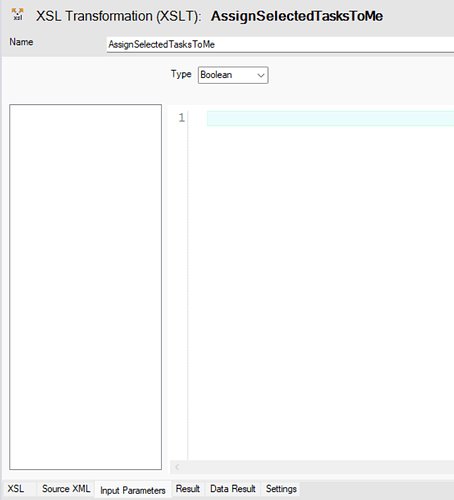
Task: Click the bold AssignSelectedTasksToMe header title
Action: click(297, 16)
